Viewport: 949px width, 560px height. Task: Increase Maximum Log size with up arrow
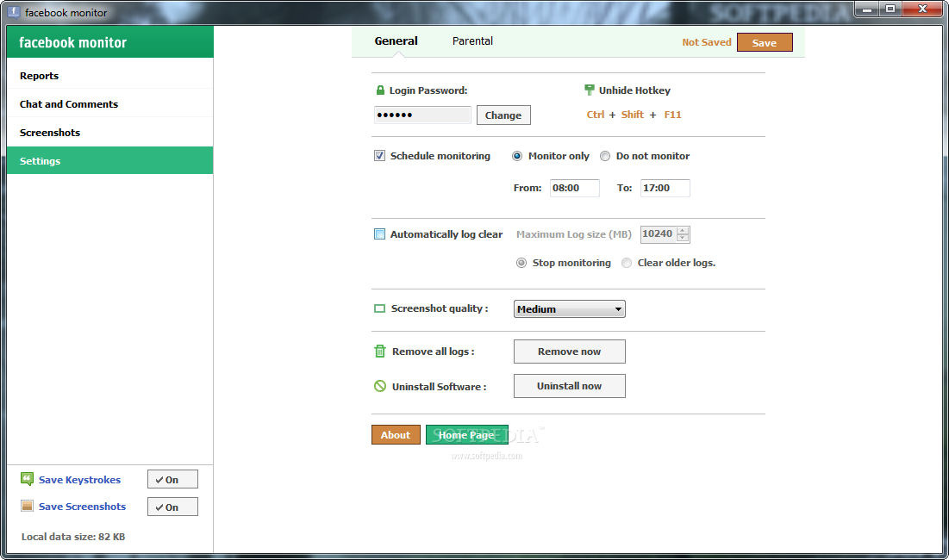click(x=683, y=230)
